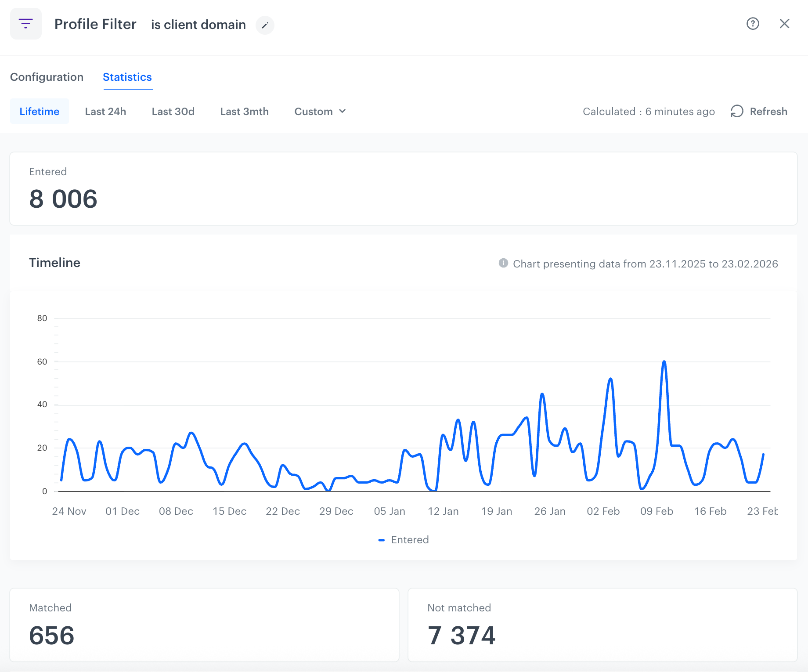Click the Entered total card
Screen dimensions: 808x672
403,189
